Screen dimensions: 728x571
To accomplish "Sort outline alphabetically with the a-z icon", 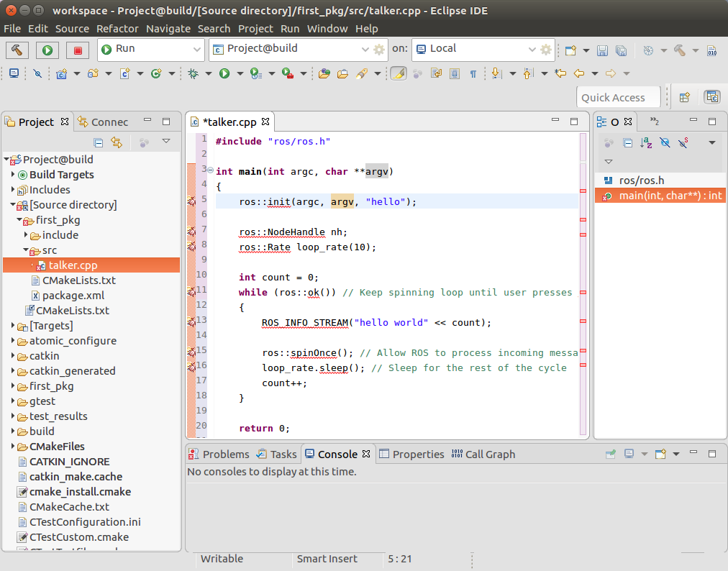I will pos(646,143).
